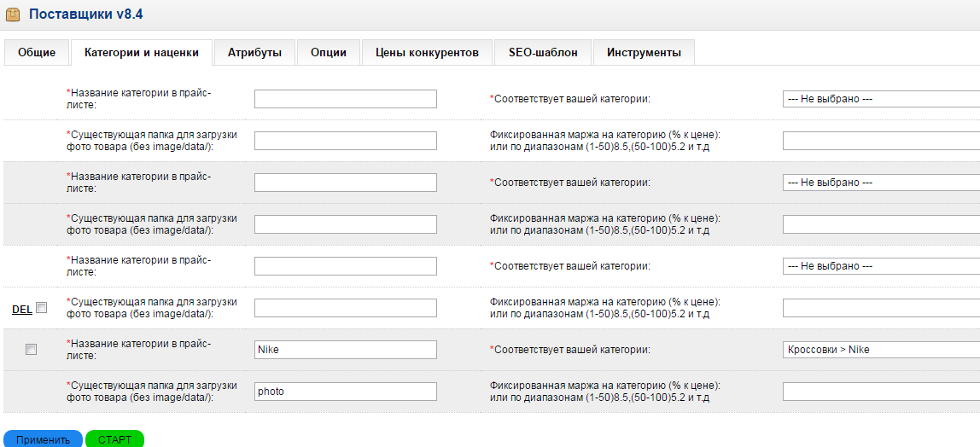
Task: Select the Цены конкурентов tab
Action: pyautogui.click(x=427, y=53)
